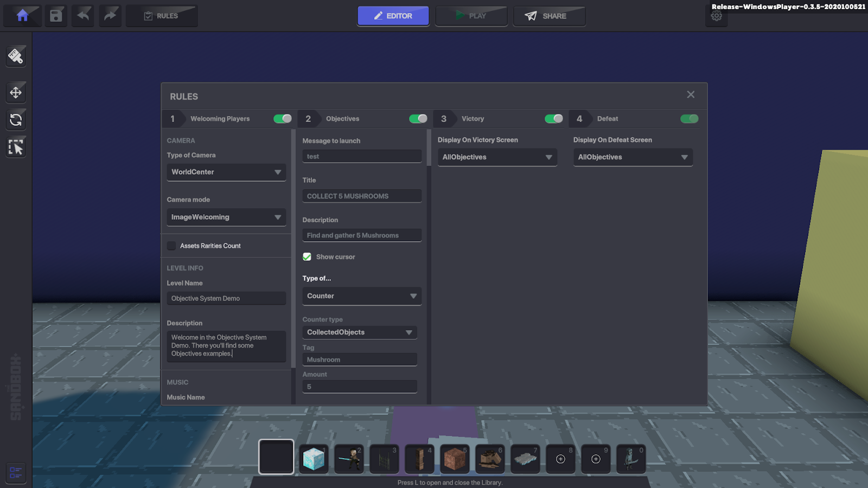Edit the level Description text area
This screenshot has width=868, height=488.
(x=226, y=346)
